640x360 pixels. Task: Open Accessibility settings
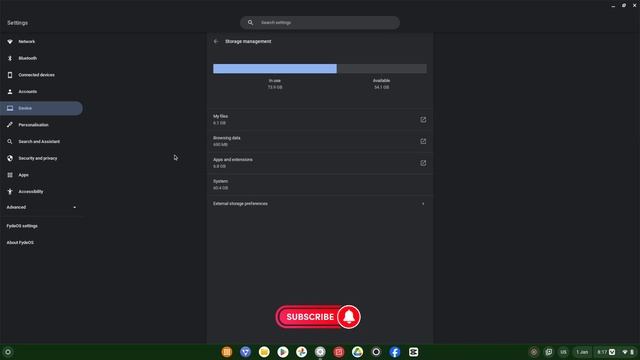pyautogui.click(x=31, y=192)
